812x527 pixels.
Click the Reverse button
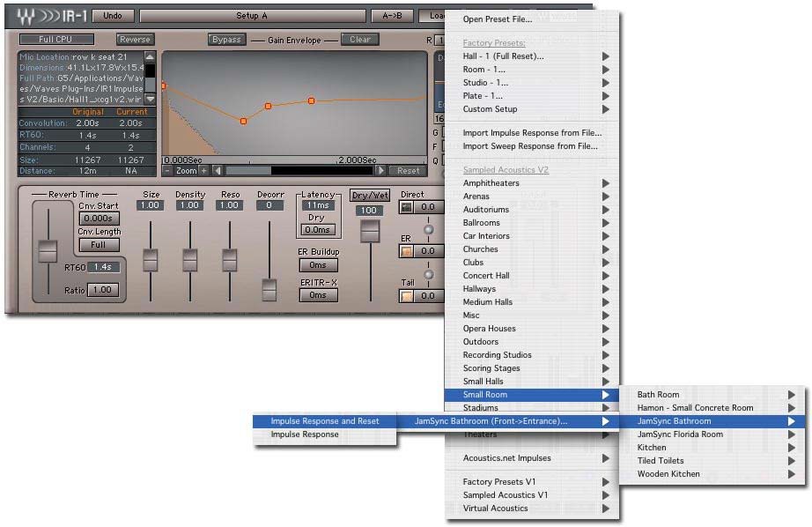tap(135, 40)
